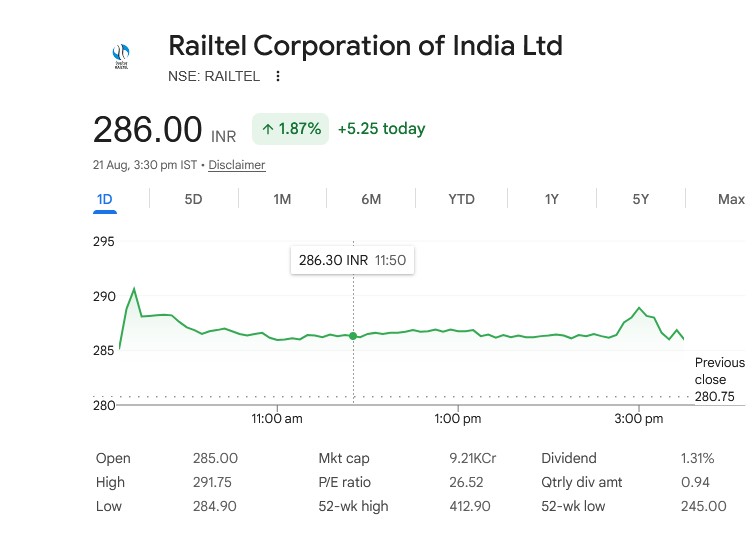Switch to the 5Y chart tab
Screen dimensions: 756x550
[641, 200]
